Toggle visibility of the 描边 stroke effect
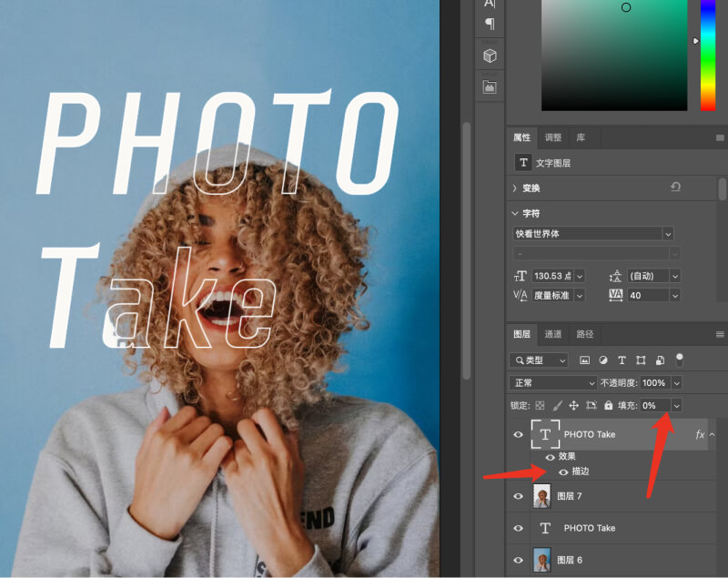Screen dimensions: 728x578 (x=563, y=472)
